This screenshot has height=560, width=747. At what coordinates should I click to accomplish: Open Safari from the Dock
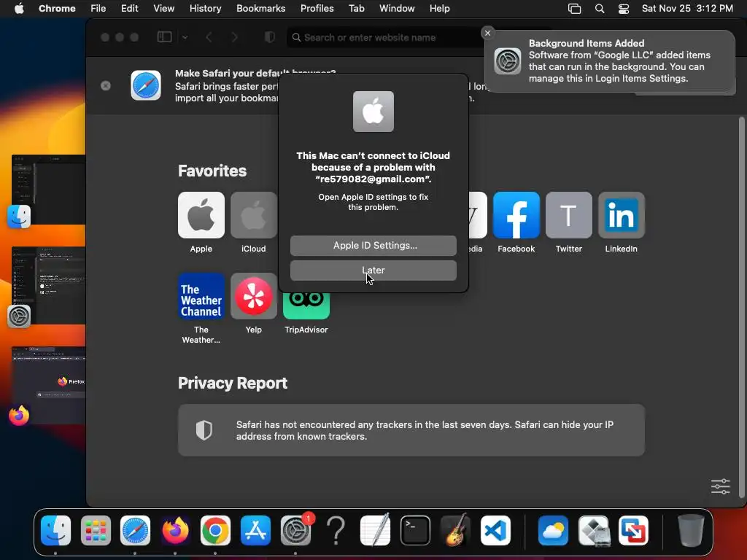[x=135, y=530]
